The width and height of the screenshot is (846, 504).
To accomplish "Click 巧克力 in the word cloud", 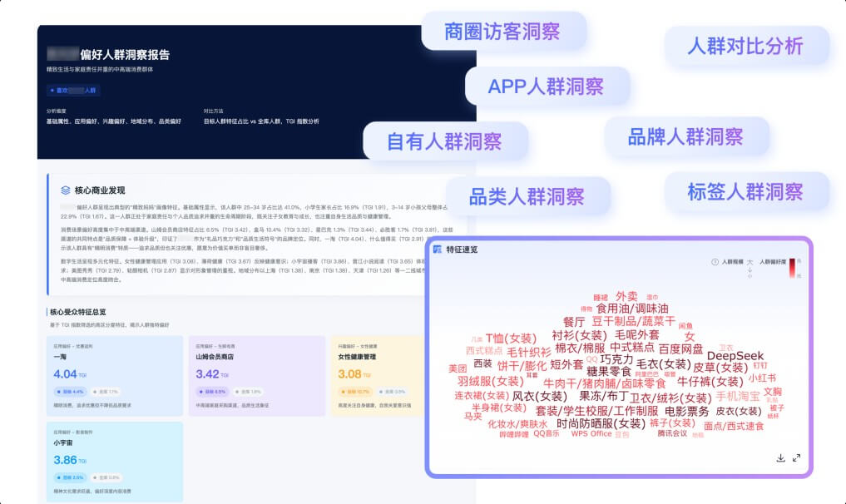I will [616, 359].
